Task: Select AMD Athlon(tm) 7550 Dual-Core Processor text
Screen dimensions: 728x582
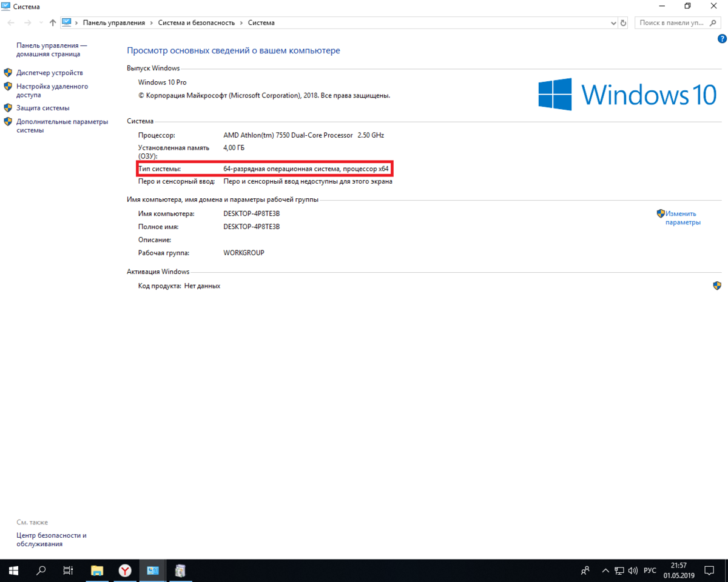Action: point(288,135)
